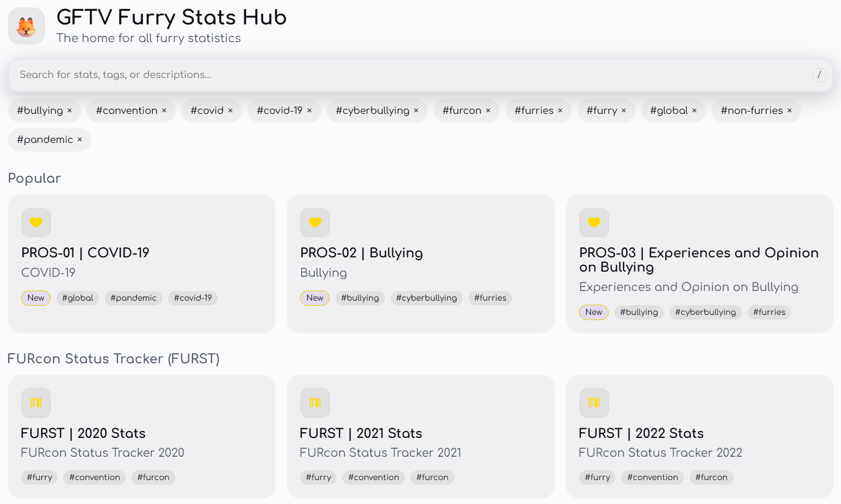841x504 pixels.
Task: Click the heart icon on PROS-03 card
Action: coord(594,223)
